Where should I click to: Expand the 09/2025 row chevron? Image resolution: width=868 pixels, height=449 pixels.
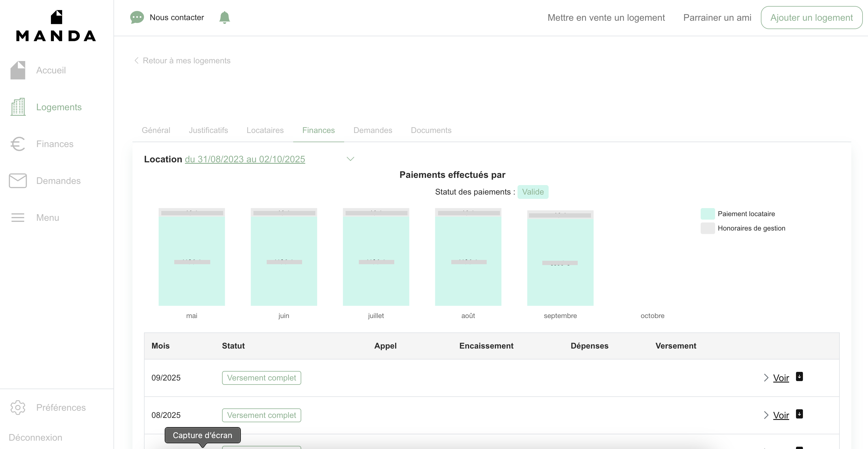coord(766,378)
